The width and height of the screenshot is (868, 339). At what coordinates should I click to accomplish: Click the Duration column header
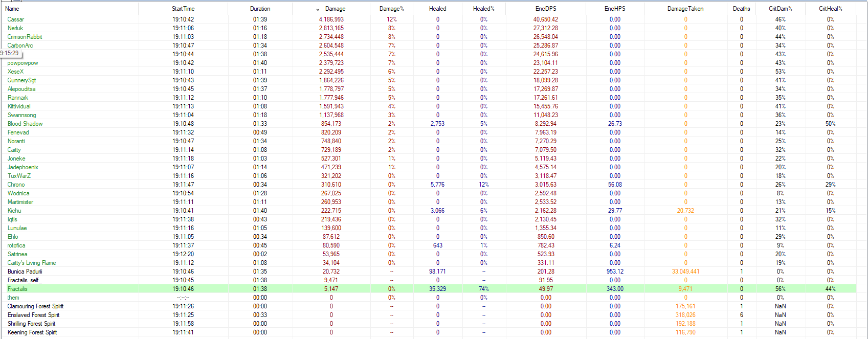pos(260,9)
